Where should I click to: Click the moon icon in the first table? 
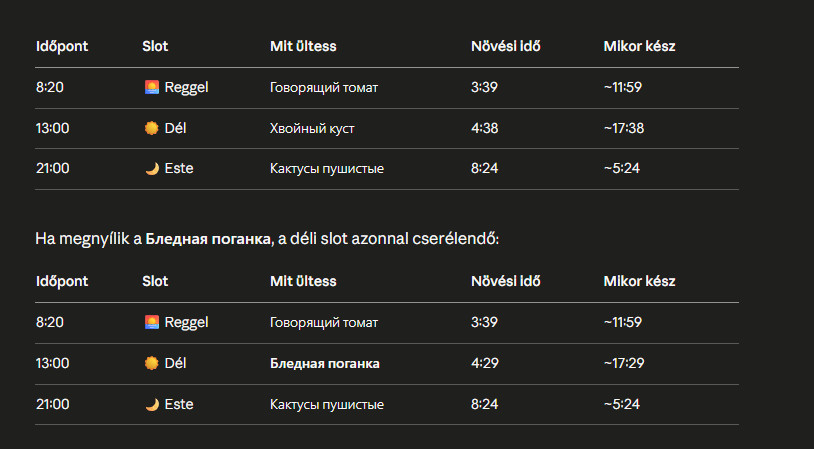click(x=152, y=169)
